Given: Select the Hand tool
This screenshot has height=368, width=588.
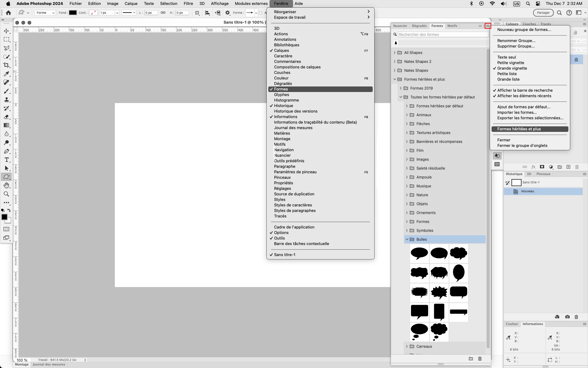Looking at the screenshot, I should click(6, 186).
